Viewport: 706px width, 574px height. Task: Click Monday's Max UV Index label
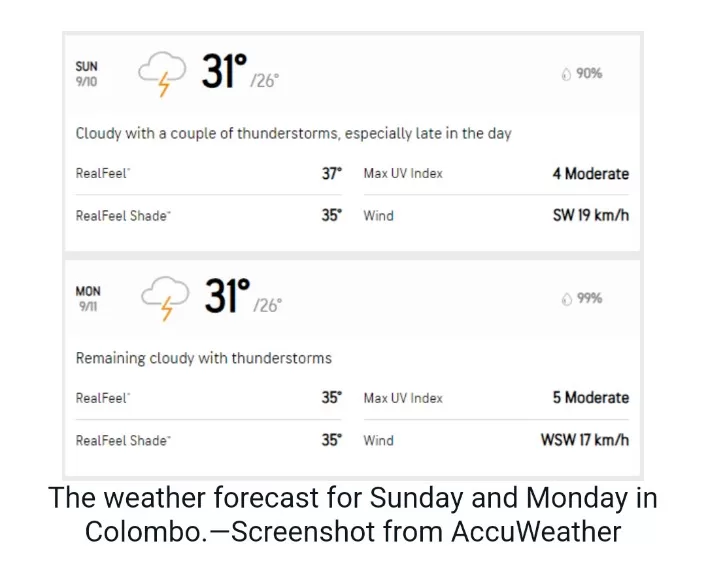[x=403, y=398]
